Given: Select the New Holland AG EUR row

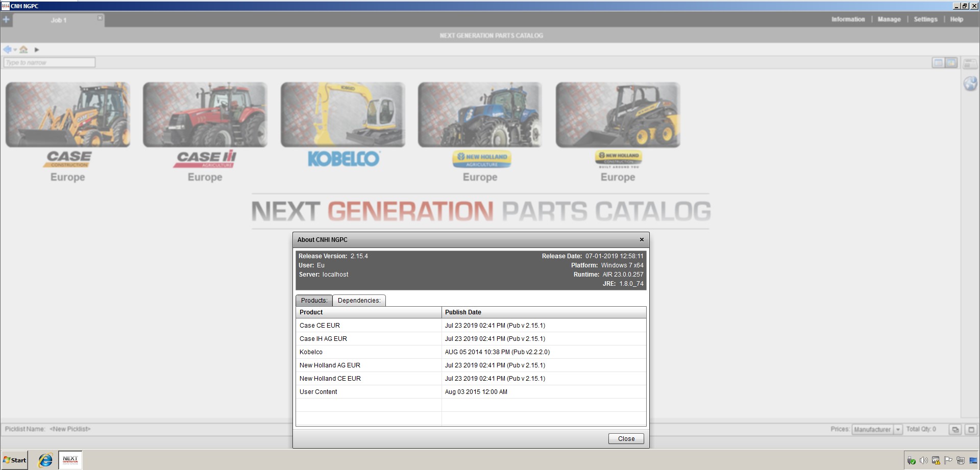Looking at the screenshot, I should point(471,365).
